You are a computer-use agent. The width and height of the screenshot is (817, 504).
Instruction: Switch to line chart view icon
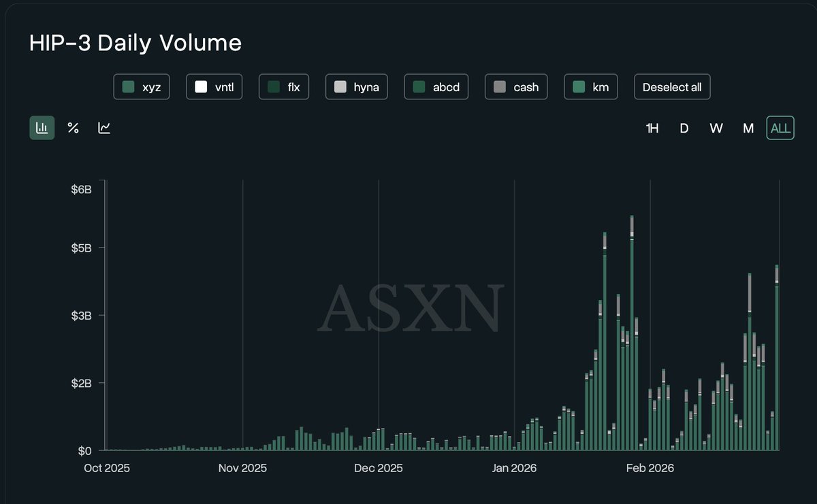coord(104,128)
